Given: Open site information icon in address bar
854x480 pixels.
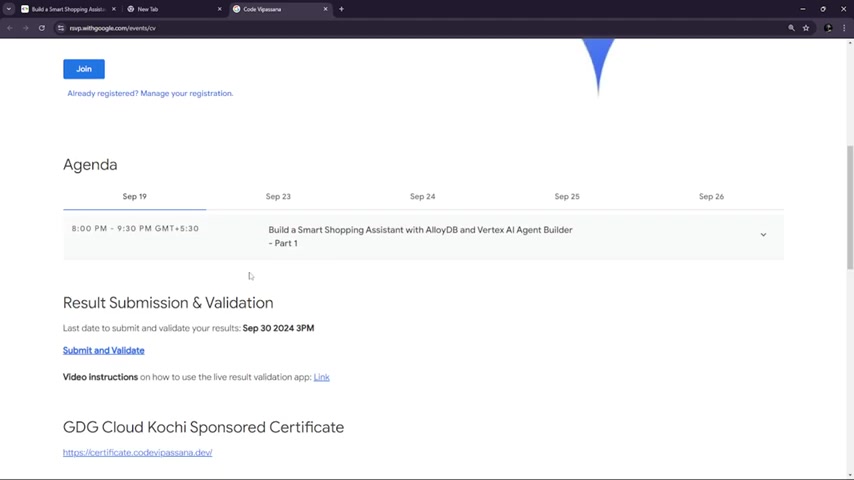Looking at the screenshot, I should coord(61,28).
